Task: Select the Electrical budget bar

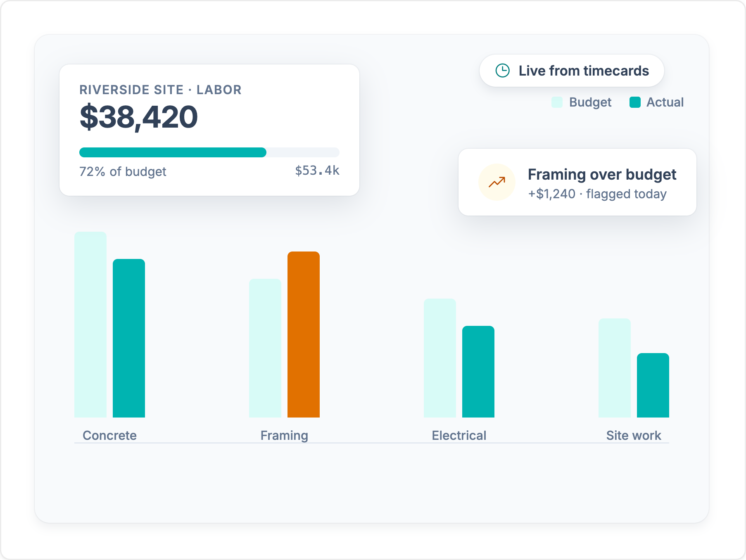Action: (440, 358)
